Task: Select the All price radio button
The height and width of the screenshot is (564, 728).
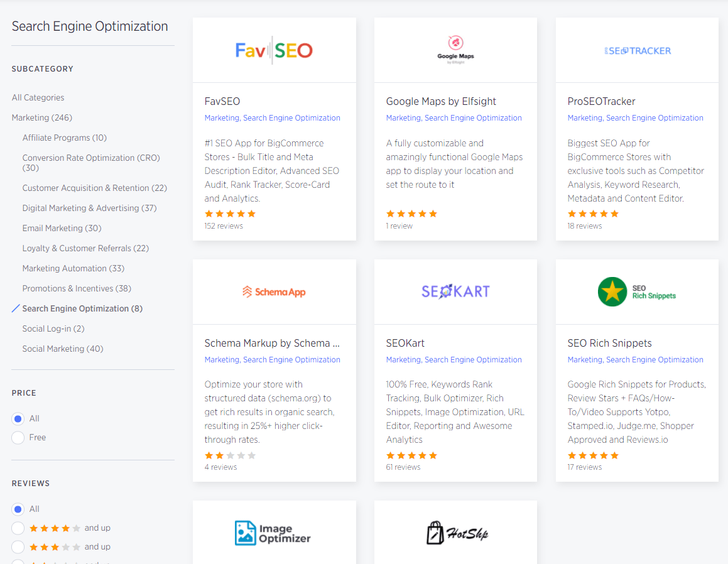Action: (x=18, y=419)
